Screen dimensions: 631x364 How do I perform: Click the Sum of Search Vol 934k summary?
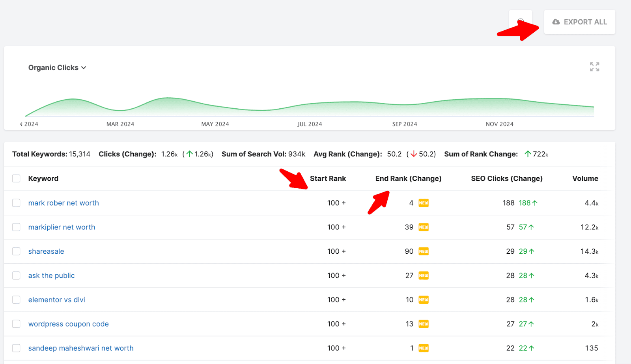tap(263, 154)
